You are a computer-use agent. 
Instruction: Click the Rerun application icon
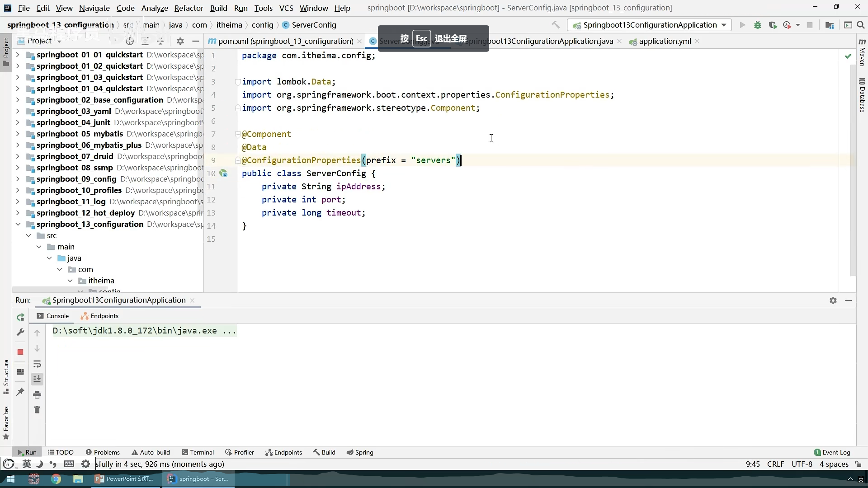pyautogui.click(x=20, y=317)
